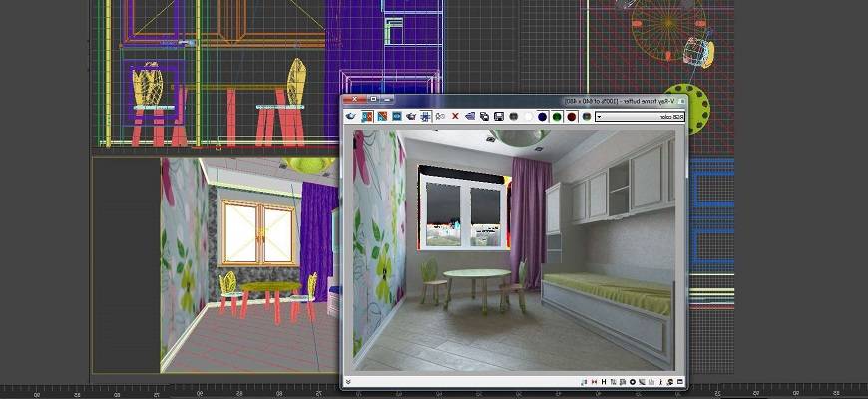
Task: Click the stacked layers icon beside the red X
Action: [470, 117]
